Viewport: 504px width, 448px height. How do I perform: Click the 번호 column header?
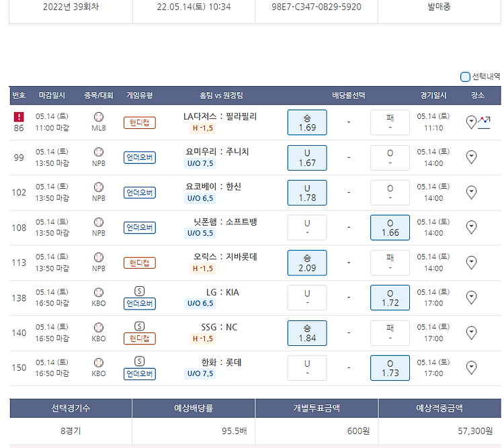19,95
